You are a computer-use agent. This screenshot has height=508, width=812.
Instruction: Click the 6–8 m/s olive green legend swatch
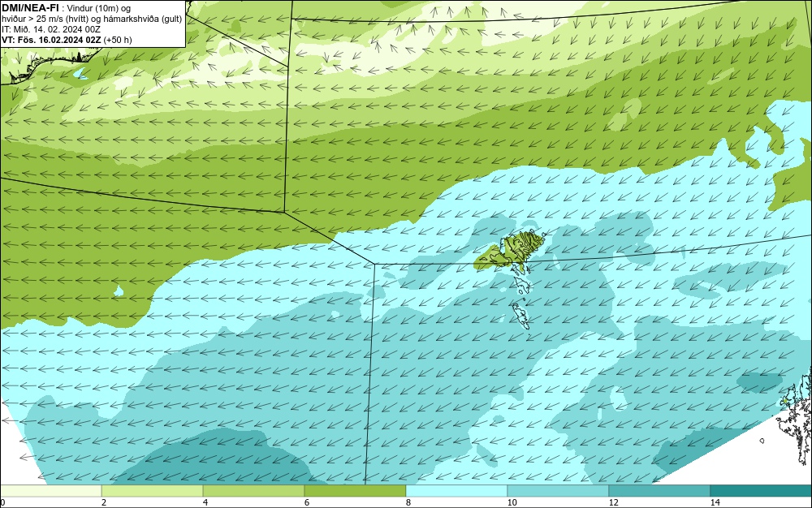point(356,491)
